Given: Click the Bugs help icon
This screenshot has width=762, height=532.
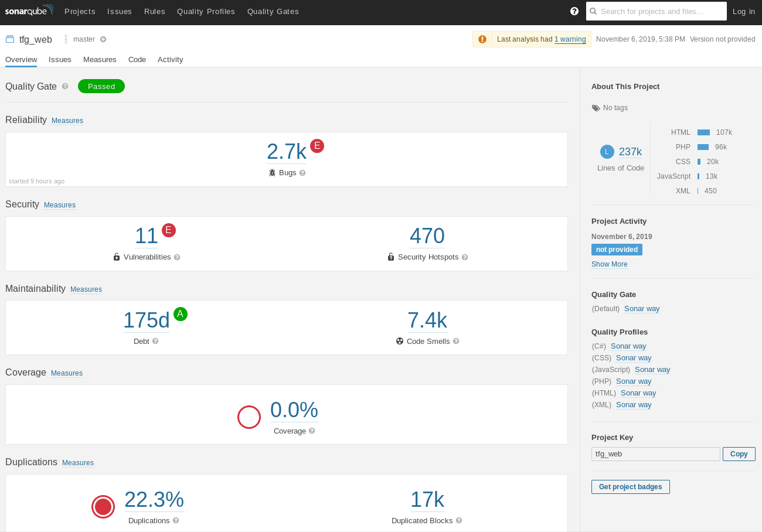Looking at the screenshot, I should click(302, 173).
